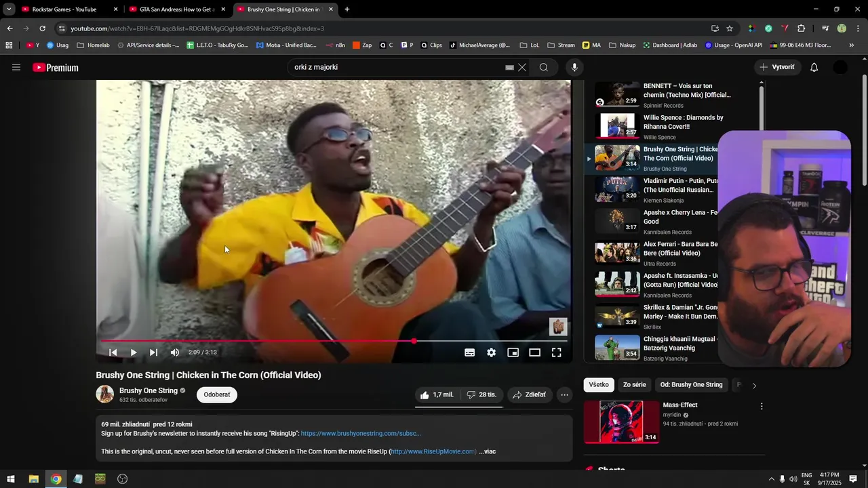Viewport: 868px width, 488px height.
Task: Expand the description with ...viac
Action: 488,451
